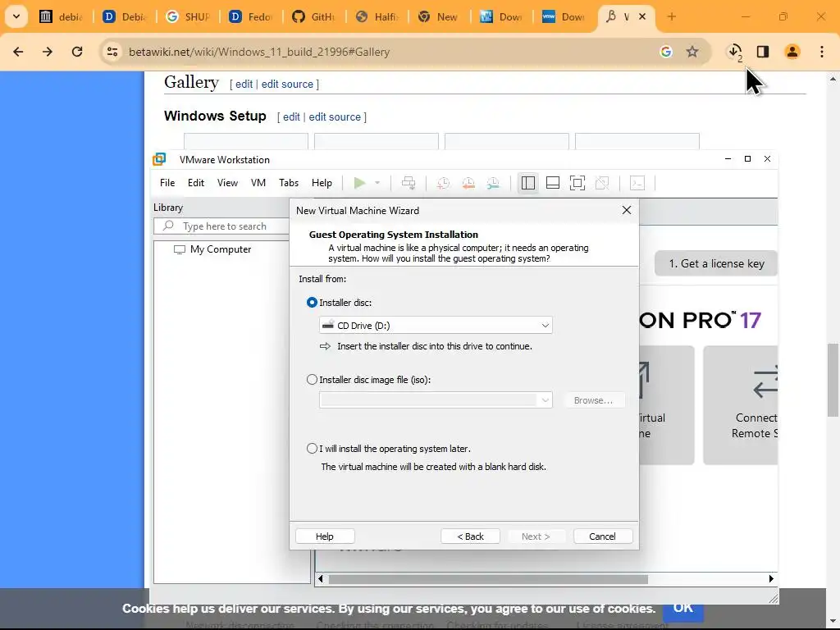Image resolution: width=840 pixels, height=630 pixels.
Task: Select Installer disc image file (iso) option
Action: (x=312, y=380)
